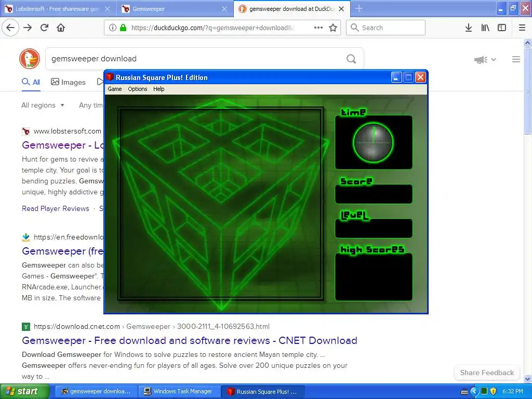Click the lobstersoft result favicon
The width and height of the screenshot is (532, 399).
tap(26, 131)
